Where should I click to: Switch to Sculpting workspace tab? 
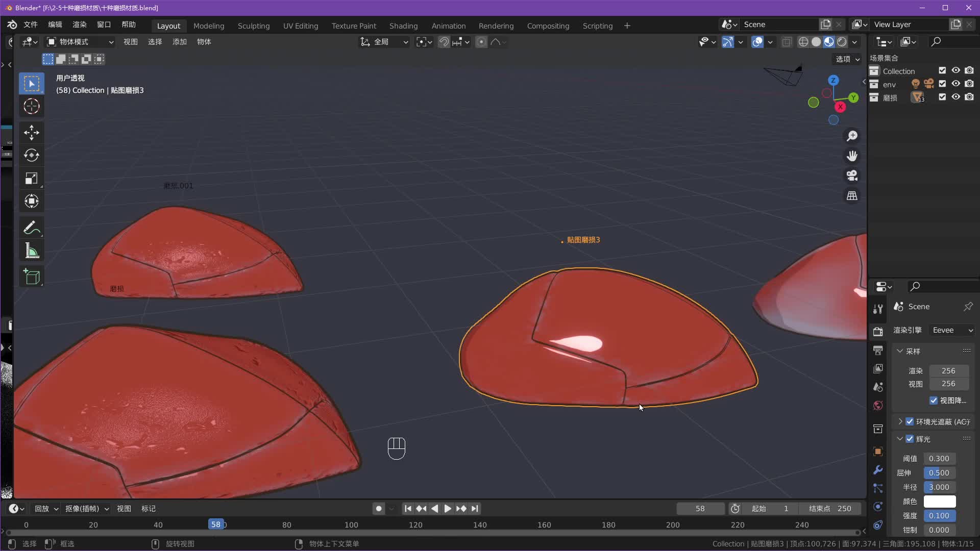point(254,26)
